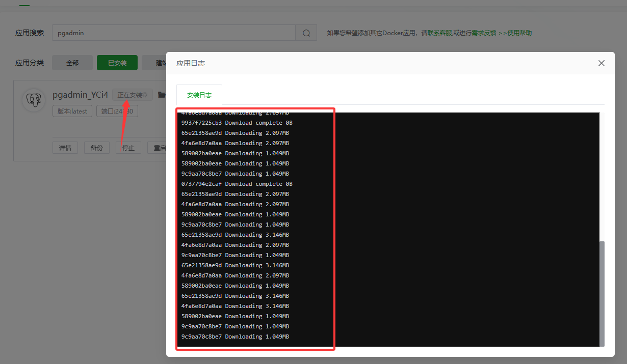This screenshot has height=364, width=627.
Task: Select the 全部 category filter
Action: [72, 63]
